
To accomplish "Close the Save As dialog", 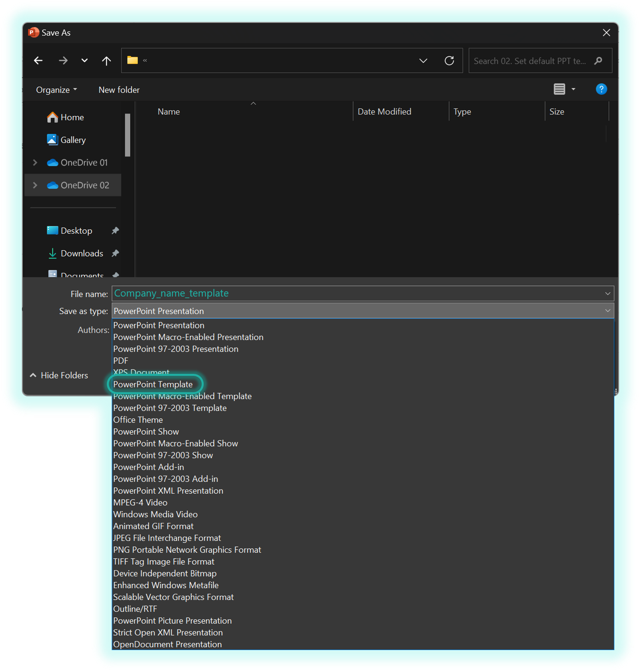I will (606, 33).
